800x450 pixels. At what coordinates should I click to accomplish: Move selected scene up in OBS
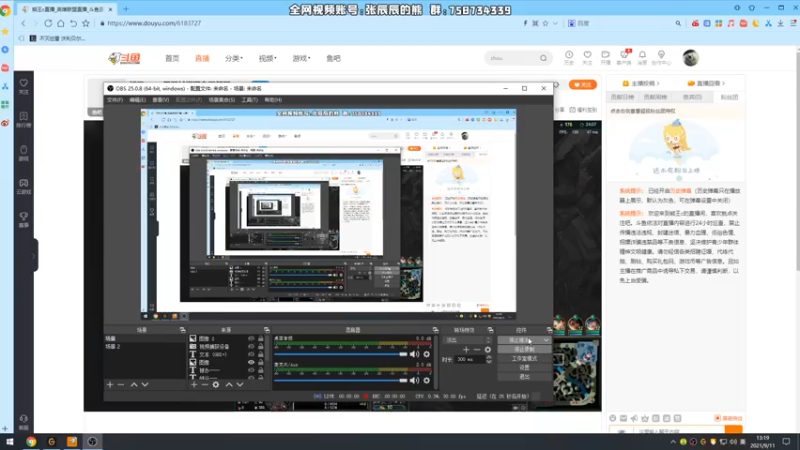[134, 385]
